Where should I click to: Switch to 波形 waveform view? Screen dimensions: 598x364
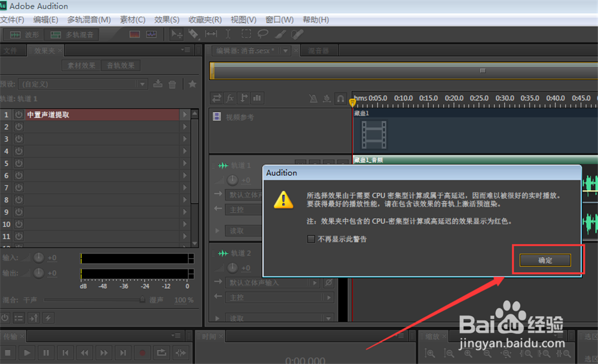click(x=24, y=35)
